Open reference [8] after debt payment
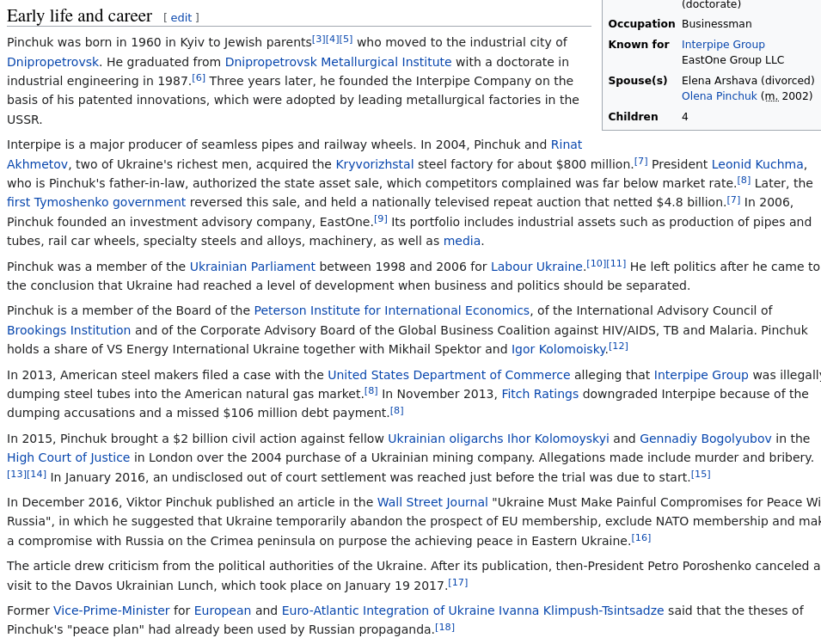 coord(397,410)
